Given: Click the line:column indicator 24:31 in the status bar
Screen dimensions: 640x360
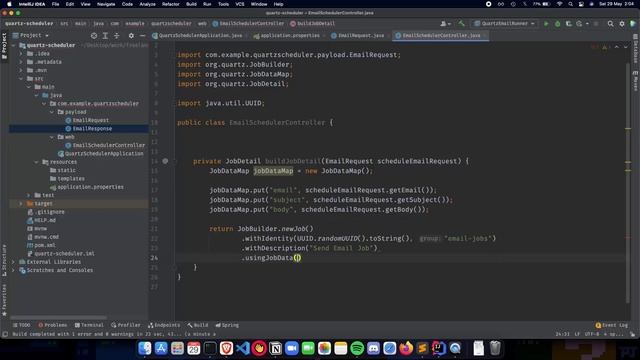Looking at the screenshot, I should [x=562, y=334].
